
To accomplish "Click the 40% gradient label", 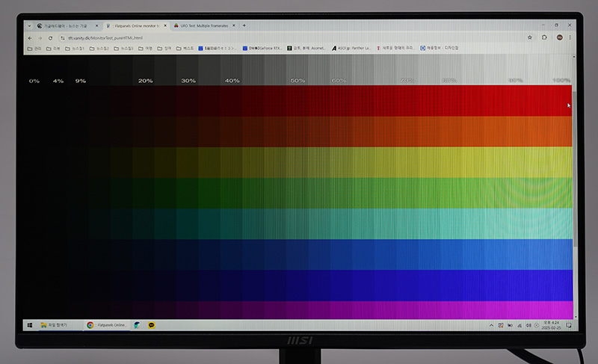I will click(x=232, y=81).
